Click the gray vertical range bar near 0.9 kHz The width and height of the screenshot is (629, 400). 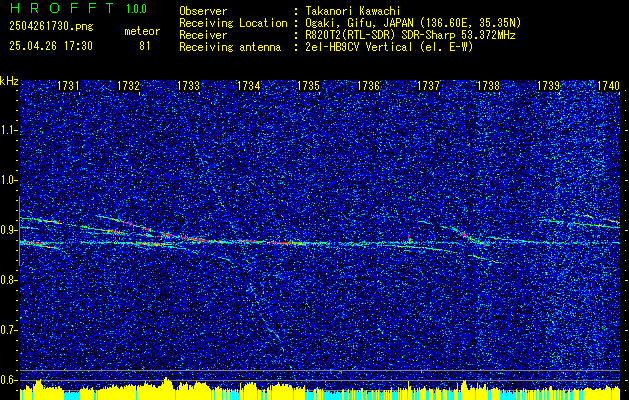click(x=19, y=231)
